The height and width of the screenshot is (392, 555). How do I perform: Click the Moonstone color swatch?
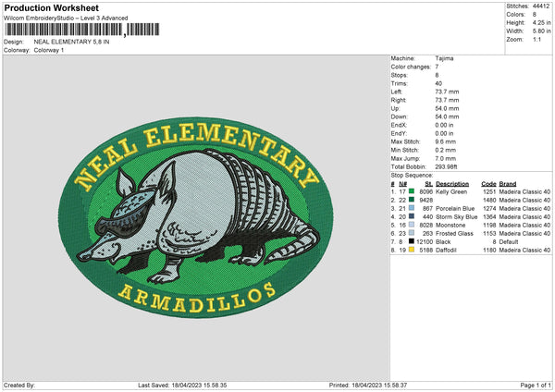pos(412,225)
